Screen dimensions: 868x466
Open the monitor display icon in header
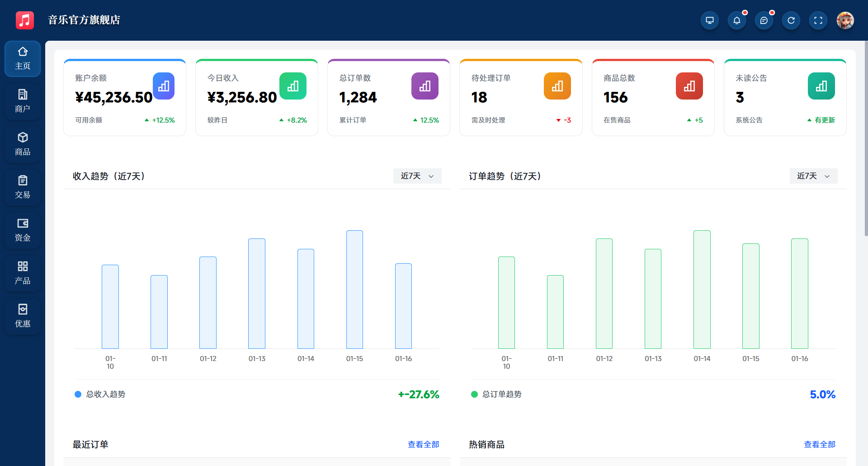click(x=710, y=20)
